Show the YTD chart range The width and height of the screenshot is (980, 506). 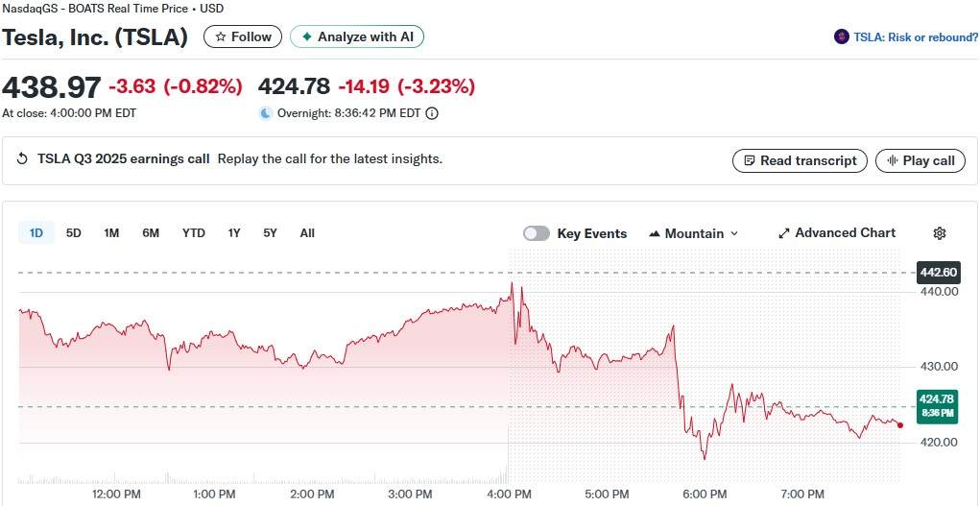[x=194, y=233]
